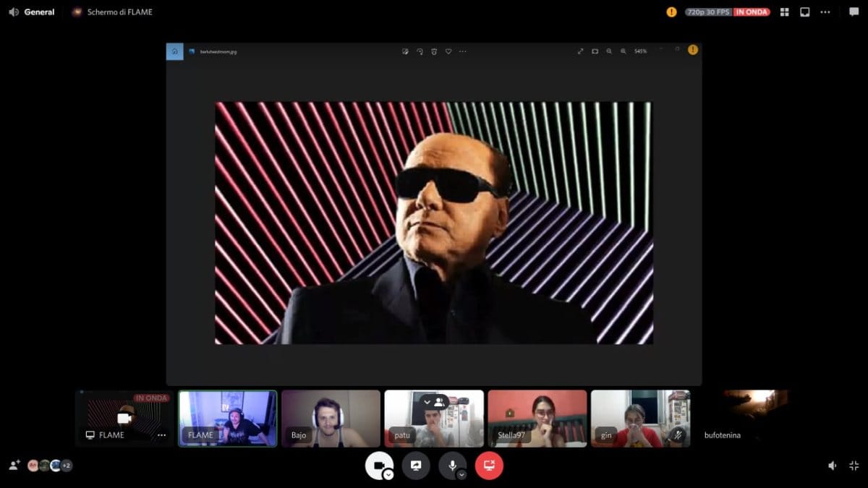
Task: Click the Schermo di FLAME stream avatar icon
Action: coord(77,12)
